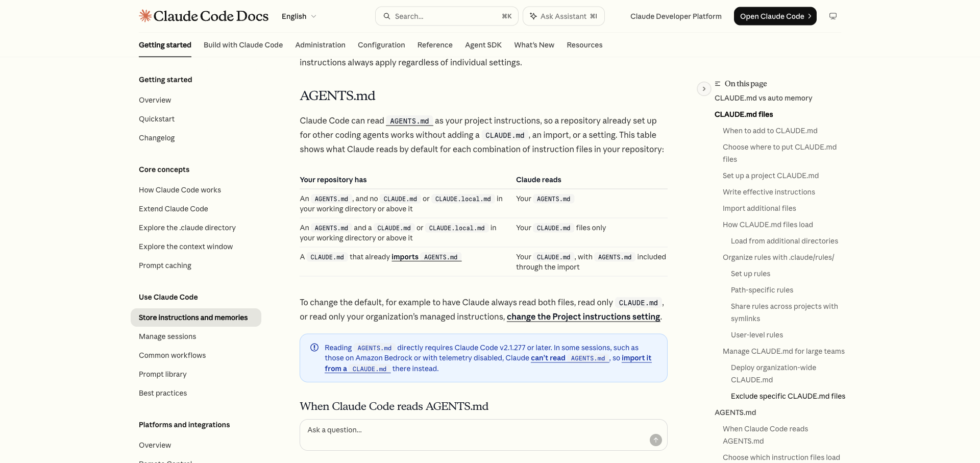The height and width of the screenshot is (463, 980).
Task: Collapse the On this page sidebar chevron
Action: [x=704, y=89]
